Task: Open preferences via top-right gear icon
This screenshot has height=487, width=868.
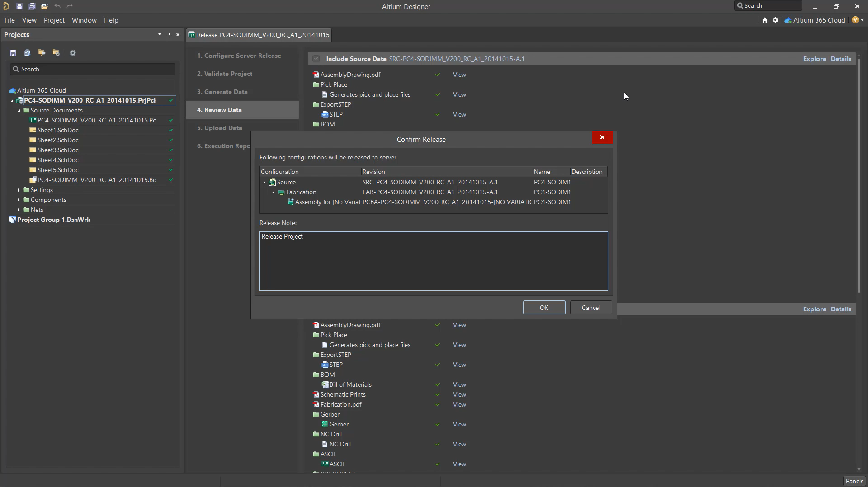Action: [775, 20]
